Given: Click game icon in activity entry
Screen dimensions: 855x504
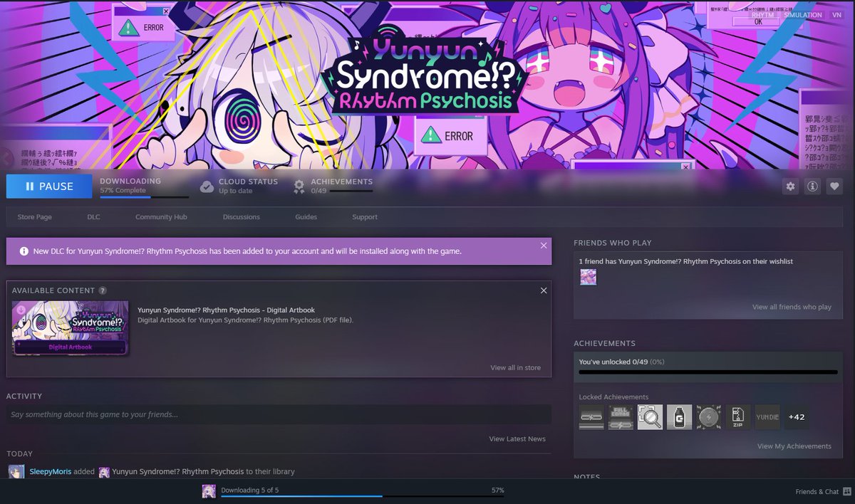Looking at the screenshot, I should (104, 472).
